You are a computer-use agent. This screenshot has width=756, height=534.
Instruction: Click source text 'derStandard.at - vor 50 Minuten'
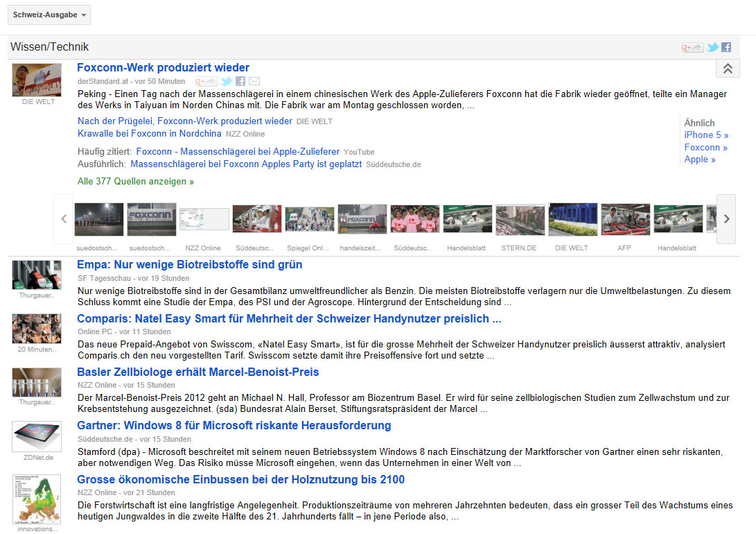tap(131, 82)
